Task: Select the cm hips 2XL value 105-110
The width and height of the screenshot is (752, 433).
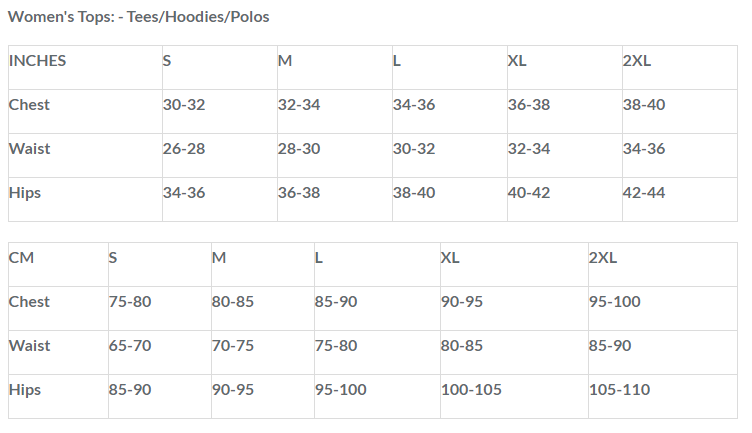Action: (620, 390)
